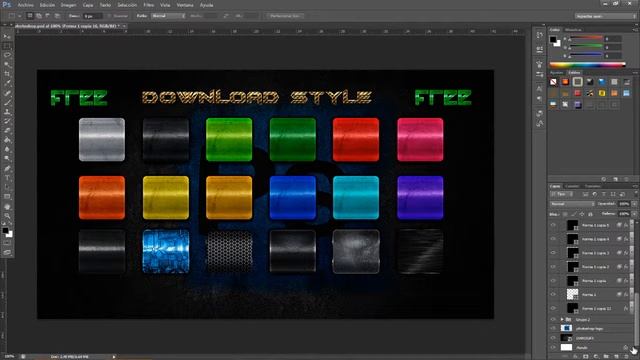Select the Eyedropper tool

point(7,83)
